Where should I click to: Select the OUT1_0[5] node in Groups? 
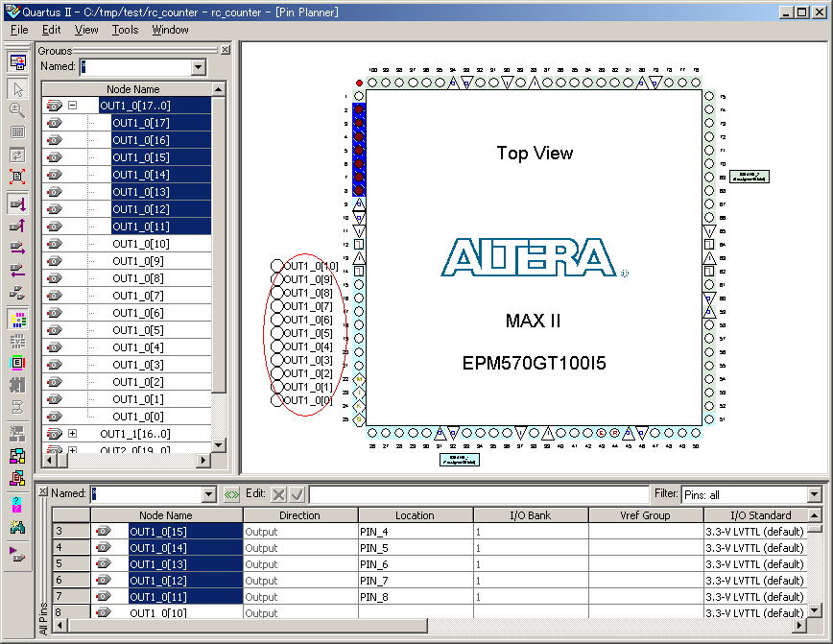(x=138, y=330)
